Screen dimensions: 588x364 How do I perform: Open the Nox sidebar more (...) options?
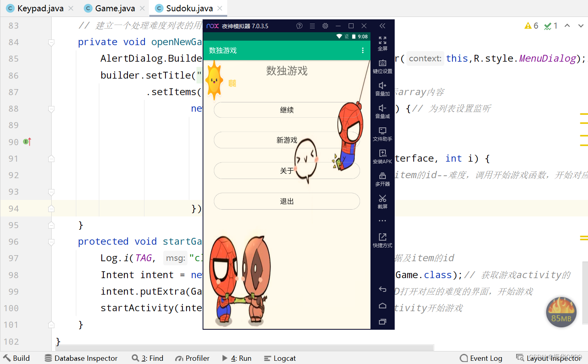point(383,220)
